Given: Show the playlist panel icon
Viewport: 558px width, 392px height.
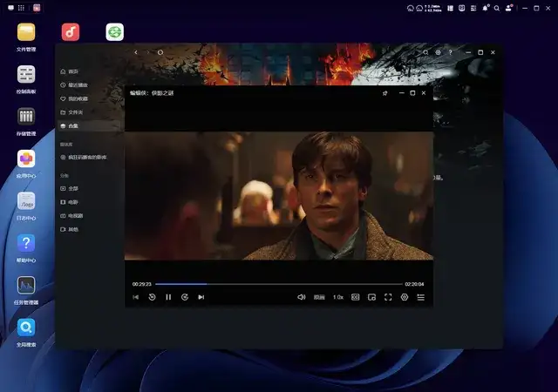Looking at the screenshot, I should click(420, 297).
